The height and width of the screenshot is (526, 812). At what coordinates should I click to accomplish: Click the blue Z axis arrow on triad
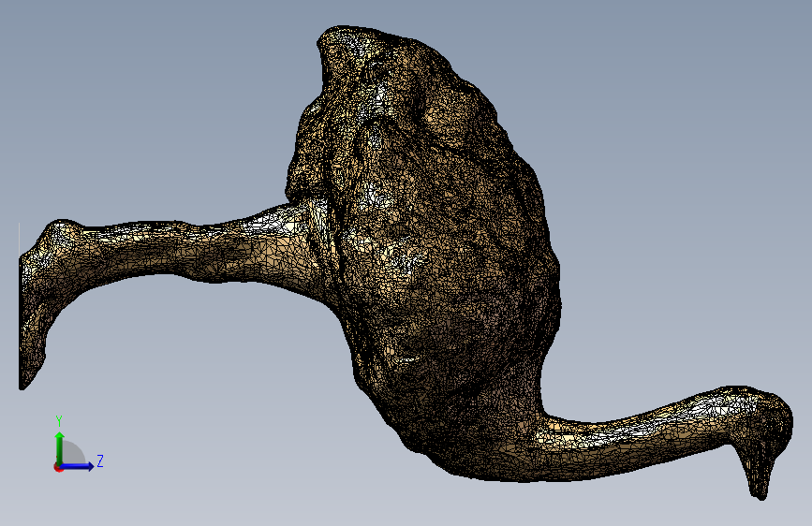[77, 466]
